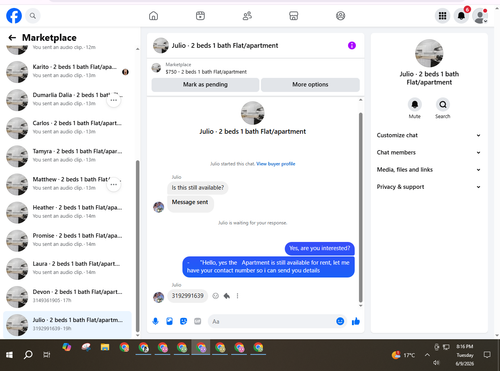This screenshot has height=371, width=500.
Task: Reply to the 3192991639 message
Action: [x=227, y=296]
